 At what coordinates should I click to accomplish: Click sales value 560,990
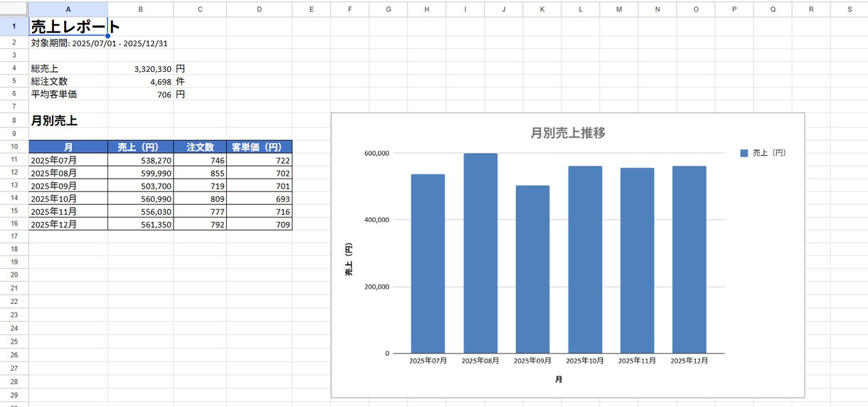click(141, 199)
